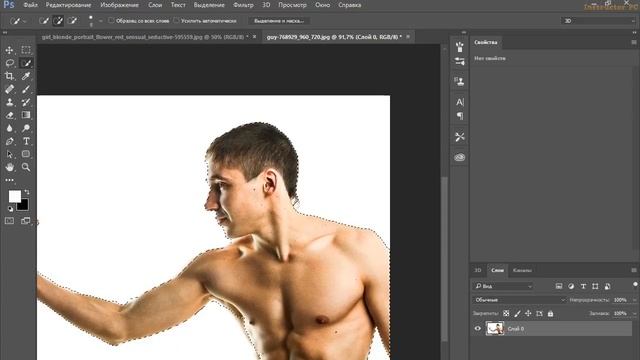Enable 'Усилить автоматически' checkbox
Screen dimensions: 640x360
click(176, 20)
